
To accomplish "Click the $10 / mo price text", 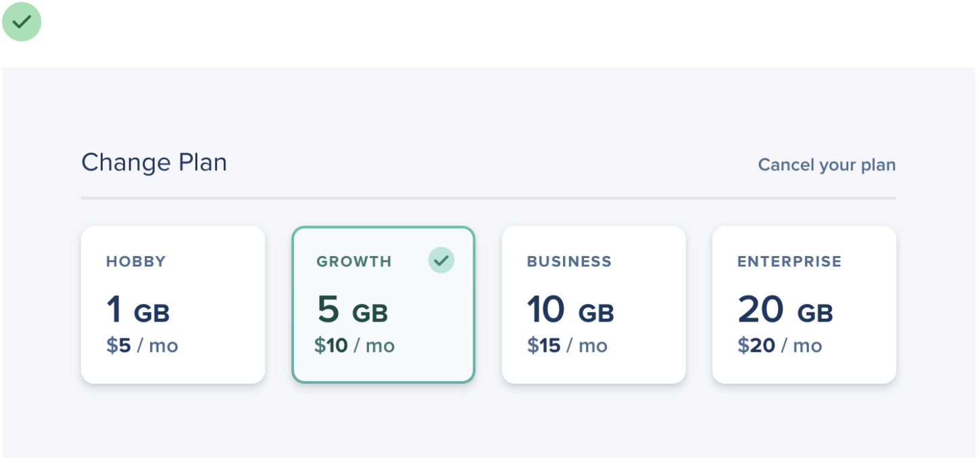I will [x=354, y=346].
